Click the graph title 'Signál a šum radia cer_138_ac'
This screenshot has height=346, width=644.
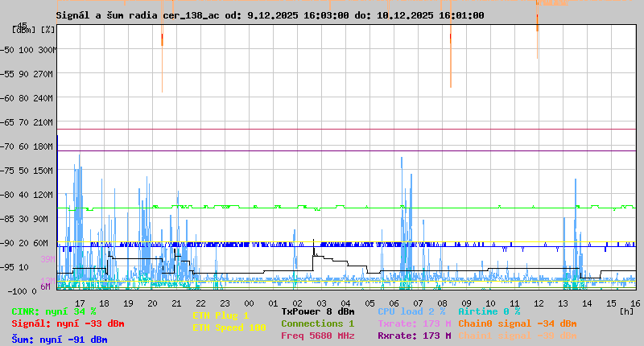[138, 15]
